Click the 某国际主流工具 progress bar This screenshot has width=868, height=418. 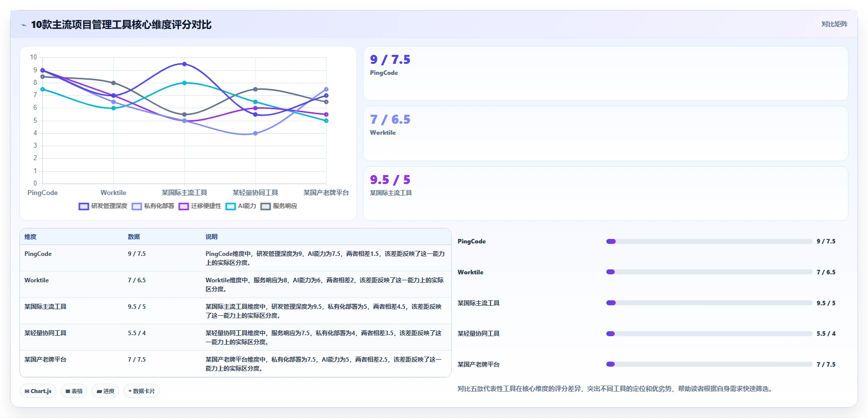(709, 303)
